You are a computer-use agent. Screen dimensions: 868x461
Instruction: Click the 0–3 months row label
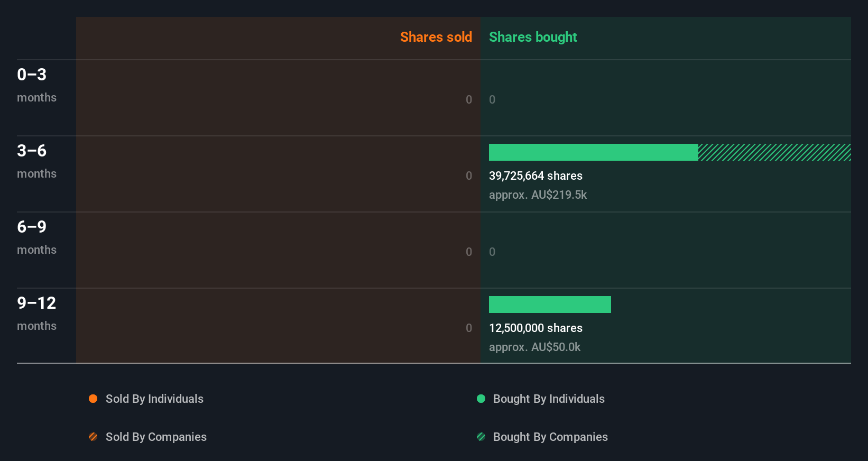36,85
